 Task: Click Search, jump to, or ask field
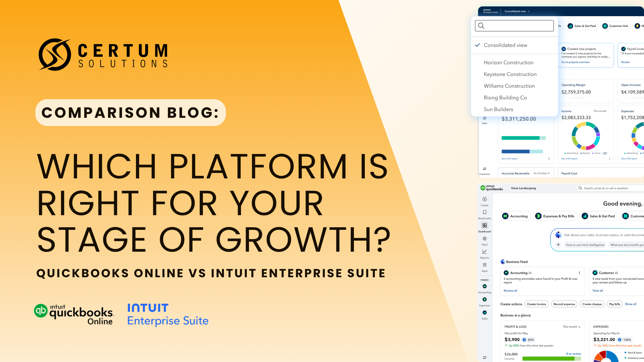[610, 188]
